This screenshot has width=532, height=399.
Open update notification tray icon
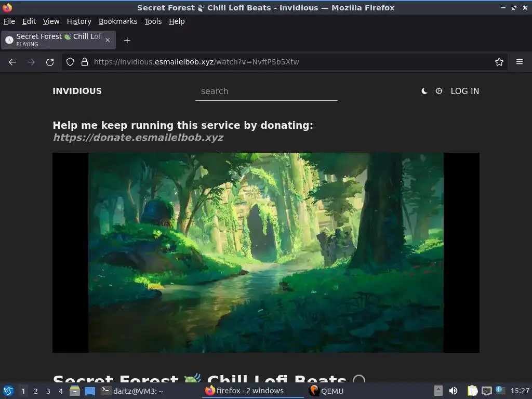(x=500, y=390)
